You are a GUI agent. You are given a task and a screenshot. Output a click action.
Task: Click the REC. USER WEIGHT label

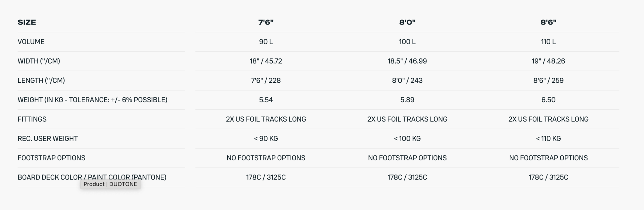tap(47, 139)
